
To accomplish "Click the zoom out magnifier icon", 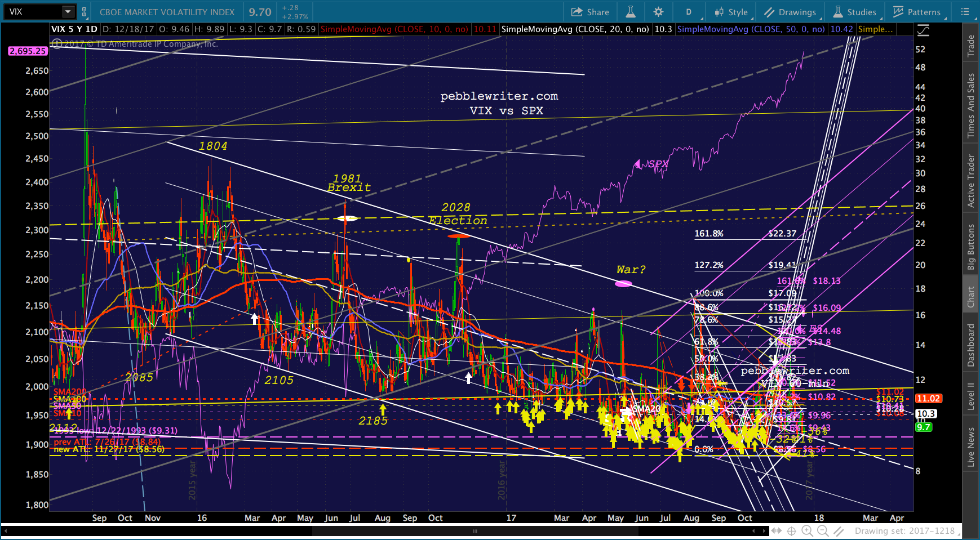I will click(x=823, y=530).
